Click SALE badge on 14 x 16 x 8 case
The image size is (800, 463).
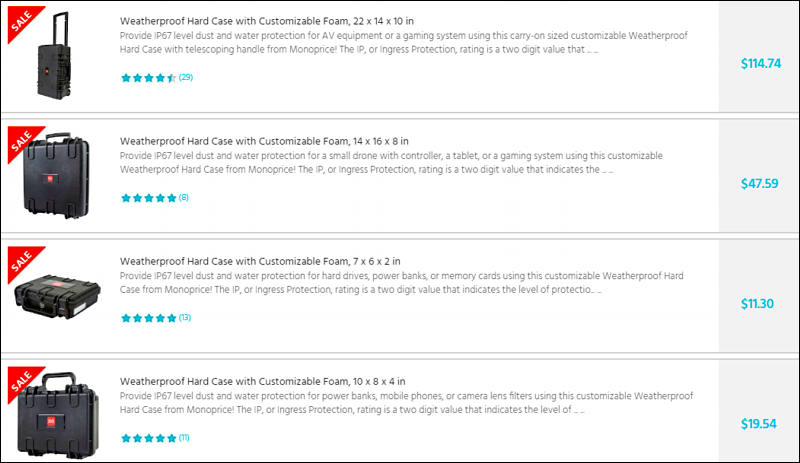tap(22, 141)
